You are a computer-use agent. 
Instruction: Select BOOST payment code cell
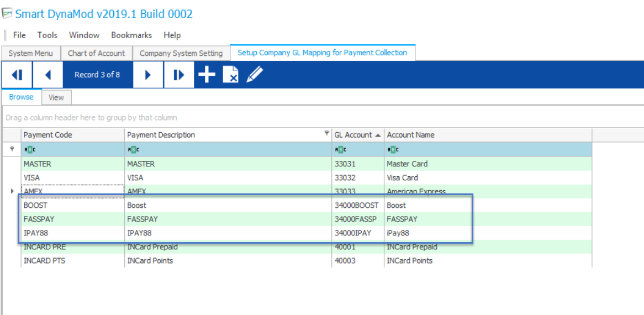73,205
